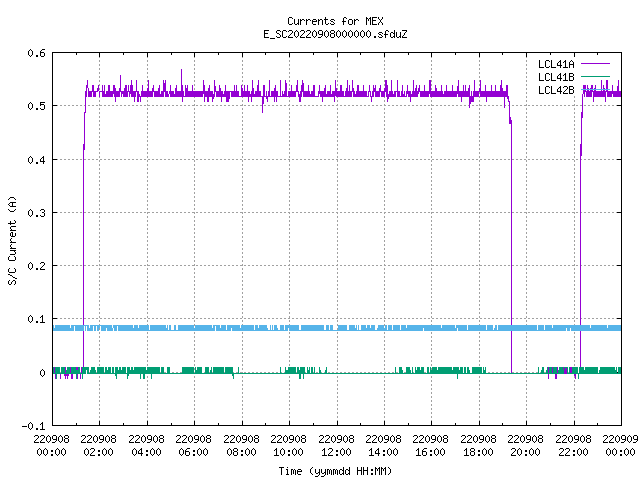Click the blue LCL42B trace near 0.08 A

tap(337, 328)
